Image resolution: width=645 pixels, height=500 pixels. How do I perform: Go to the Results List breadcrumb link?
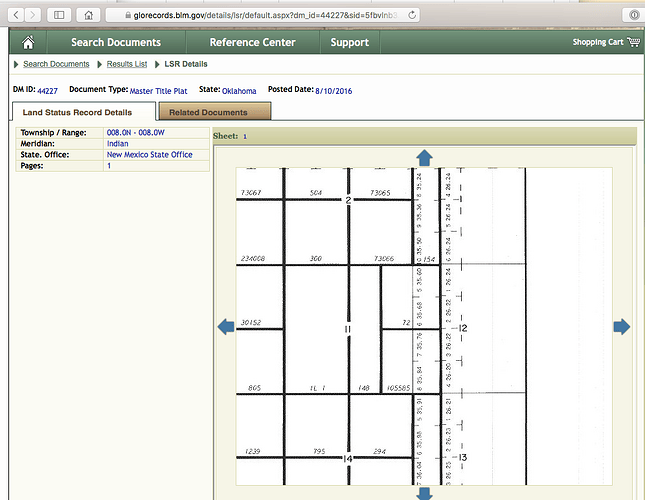pyautogui.click(x=127, y=64)
